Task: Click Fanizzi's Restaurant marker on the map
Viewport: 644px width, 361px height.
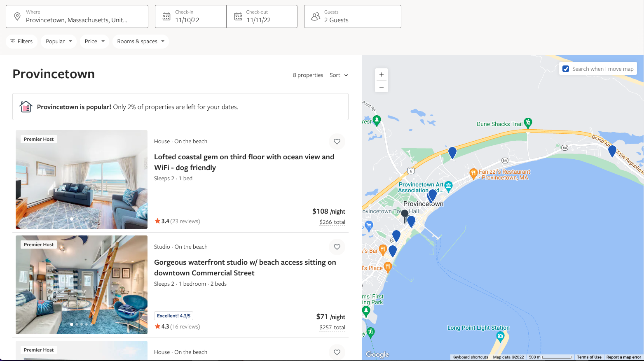Action: [x=473, y=174]
